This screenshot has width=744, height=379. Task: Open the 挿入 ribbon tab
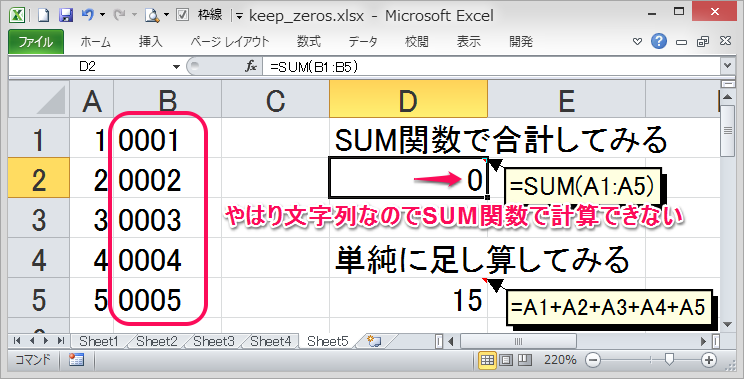coord(150,42)
